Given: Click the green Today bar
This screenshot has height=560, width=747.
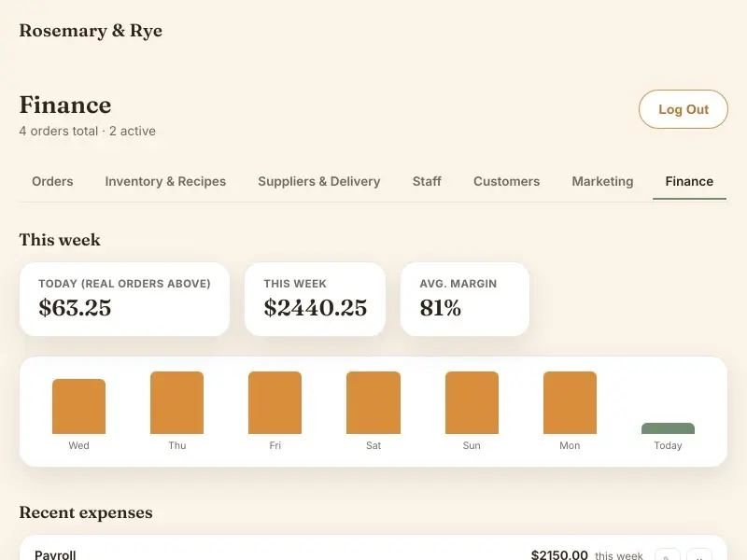Looking at the screenshot, I should point(668,428).
